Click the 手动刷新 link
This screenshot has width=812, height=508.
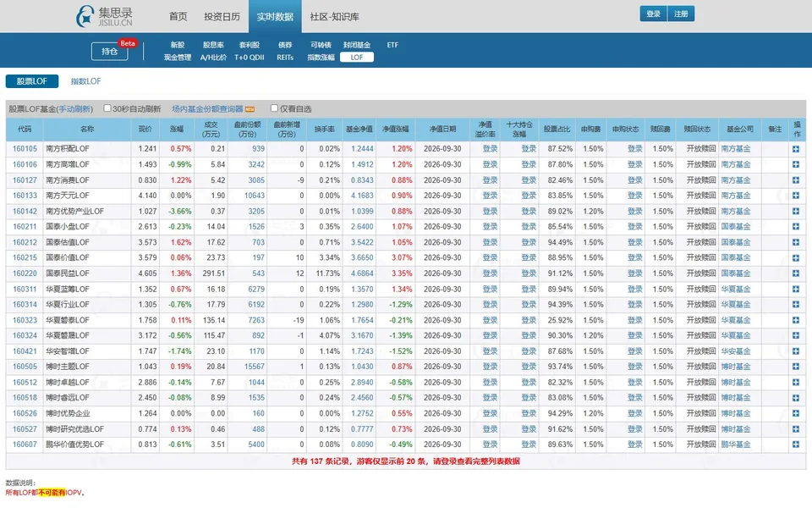(75, 109)
